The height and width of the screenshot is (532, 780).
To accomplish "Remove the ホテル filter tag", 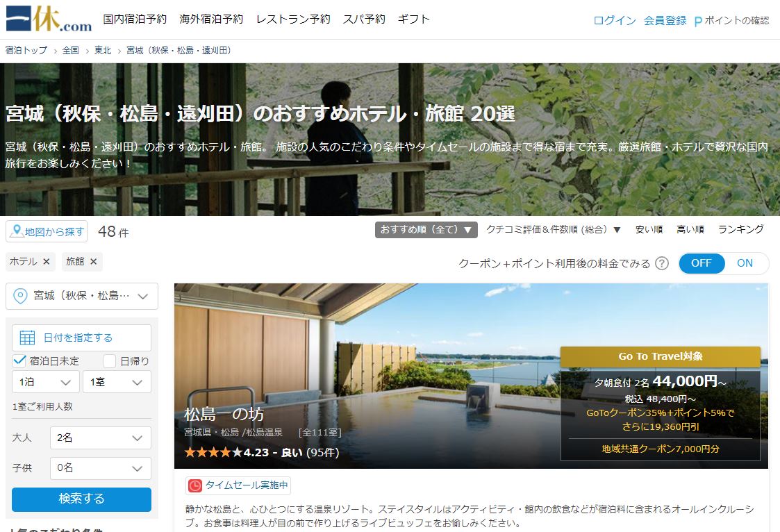I will point(47,262).
